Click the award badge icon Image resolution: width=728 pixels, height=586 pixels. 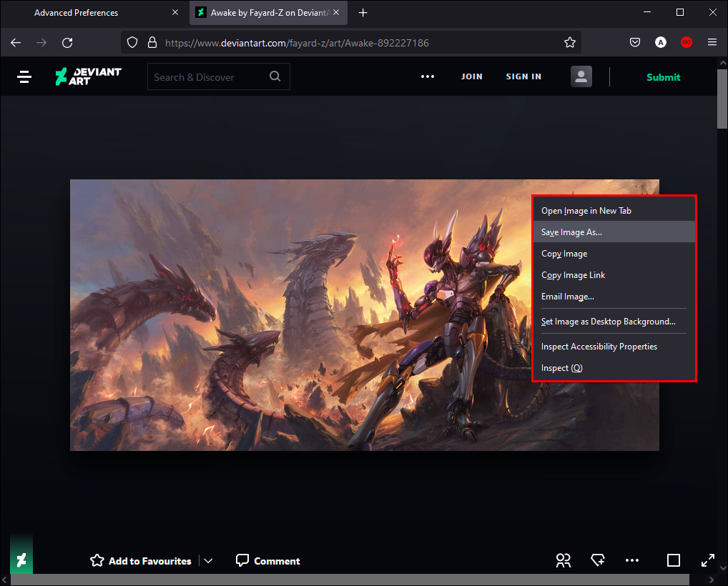(x=598, y=560)
